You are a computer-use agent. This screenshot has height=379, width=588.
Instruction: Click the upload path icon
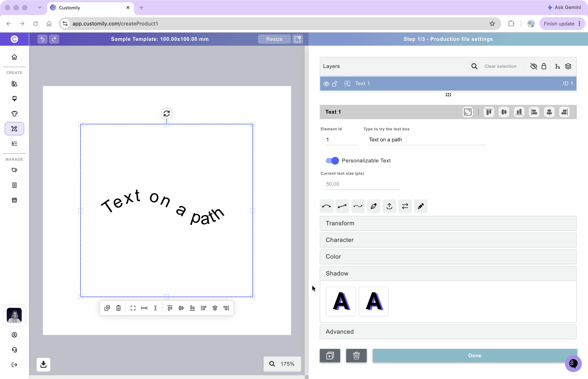click(389, 206)
